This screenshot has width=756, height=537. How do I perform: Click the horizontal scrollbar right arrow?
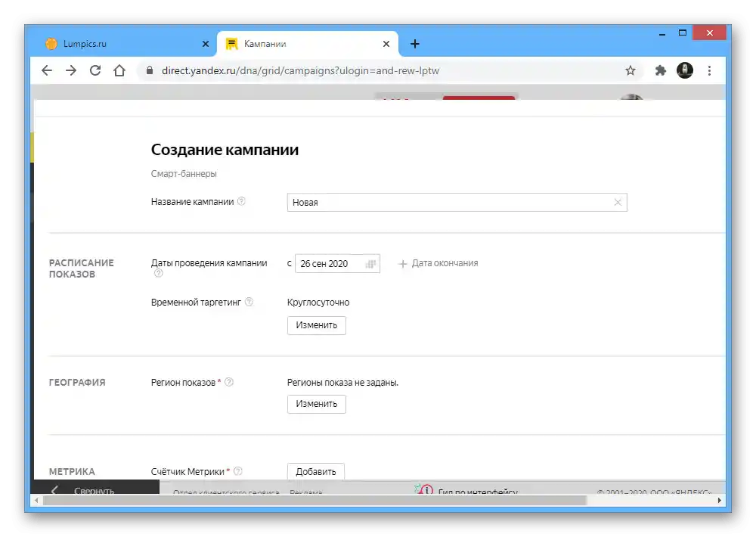[720, 501]
